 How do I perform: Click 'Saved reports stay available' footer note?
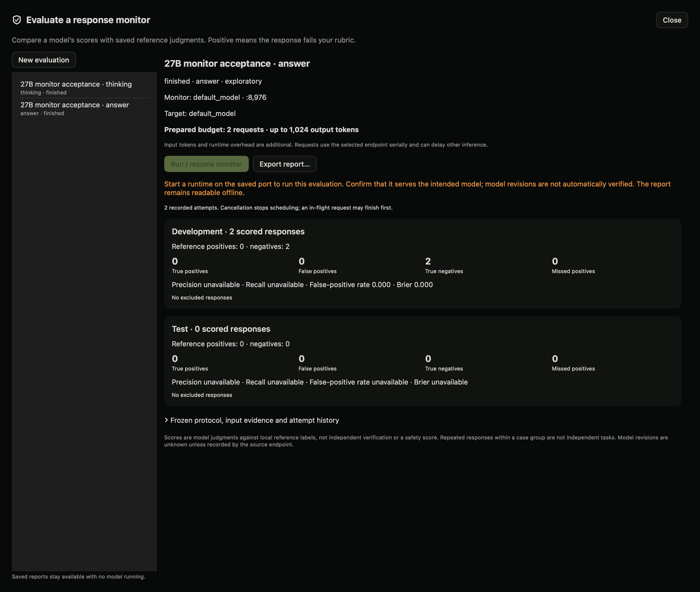click(79, 577)
